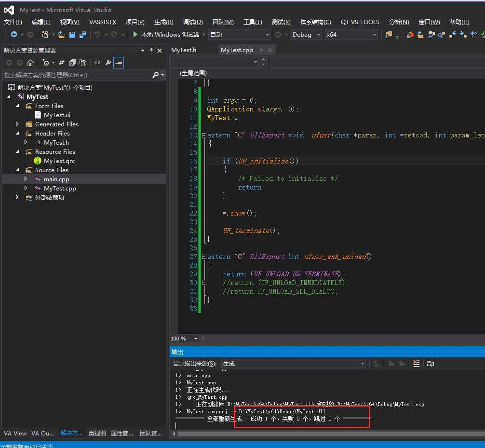This screenshot has height=448, width=485.
Task: Select MyTest.h under Header Files
Action: (x=56, y=142)
